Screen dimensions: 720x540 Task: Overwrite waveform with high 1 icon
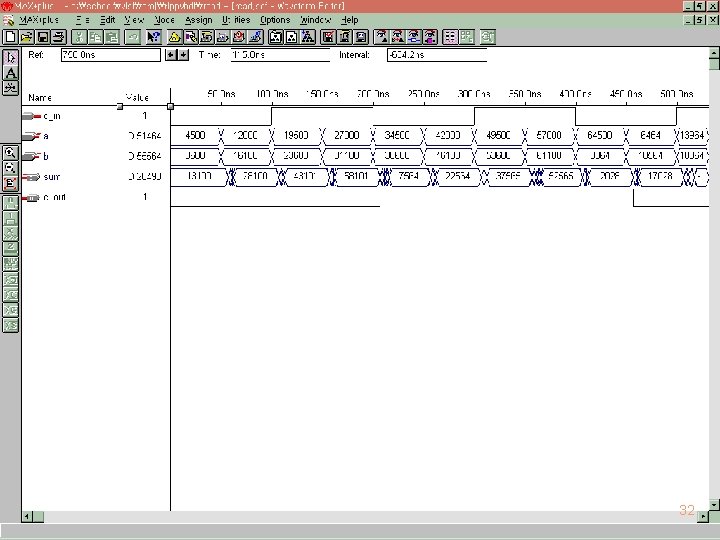(10, 218)
